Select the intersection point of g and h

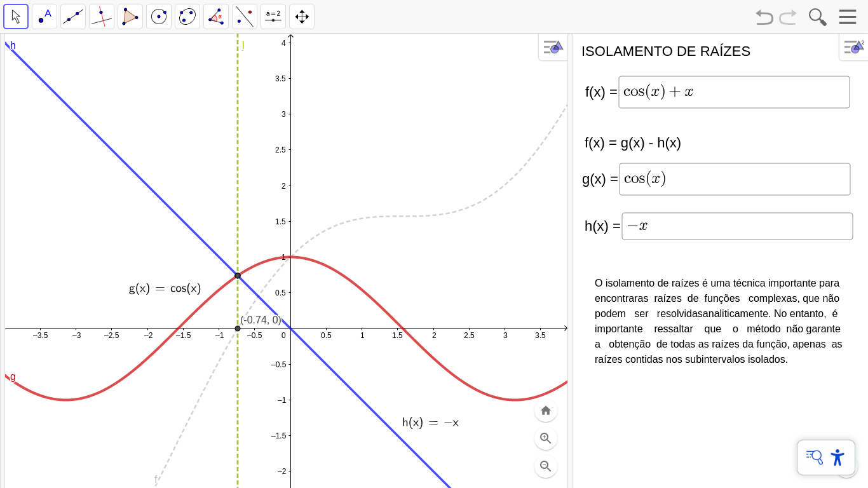tap(238, 276)
